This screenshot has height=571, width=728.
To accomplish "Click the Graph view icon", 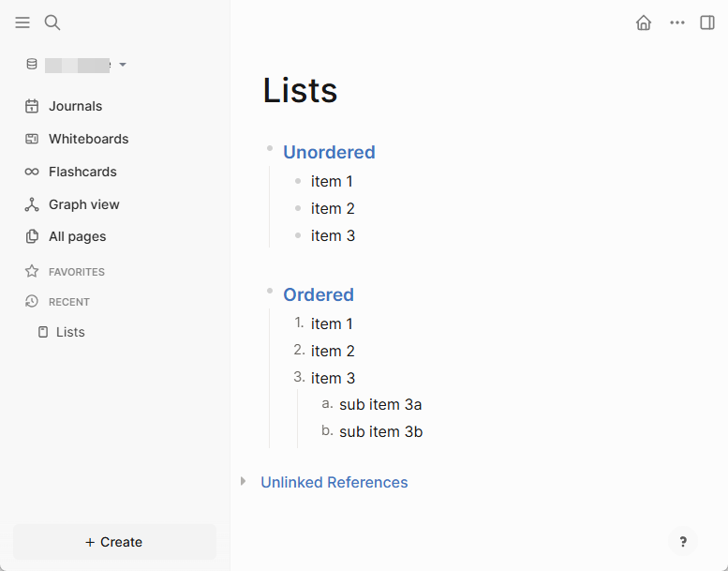I will coord(32,204).
